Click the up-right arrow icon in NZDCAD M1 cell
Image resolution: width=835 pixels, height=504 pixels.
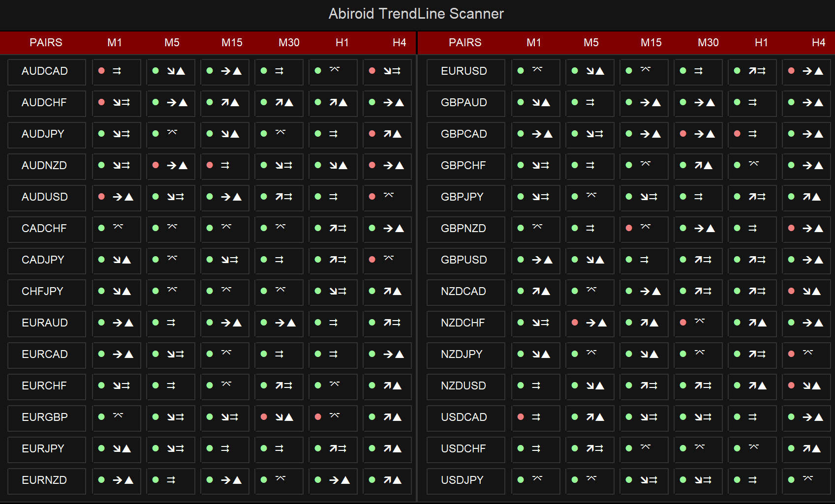pyautogui.click(x=536, y=292)
